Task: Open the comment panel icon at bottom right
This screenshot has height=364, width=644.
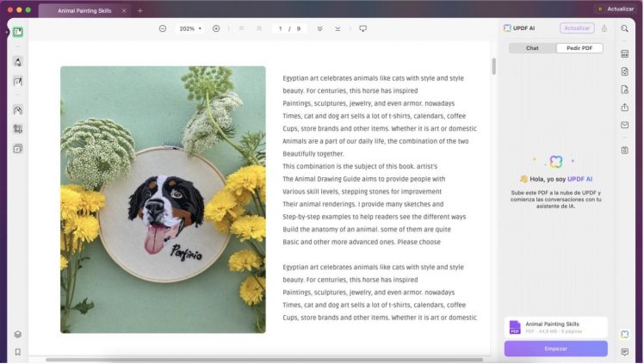Action: click(624, 352)
